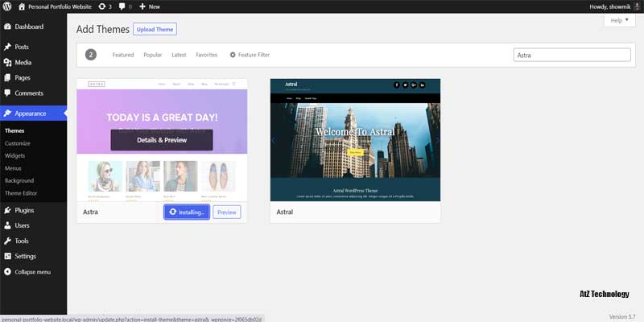
Task: Click the Users person icon
Action: (x=7, y=225)
